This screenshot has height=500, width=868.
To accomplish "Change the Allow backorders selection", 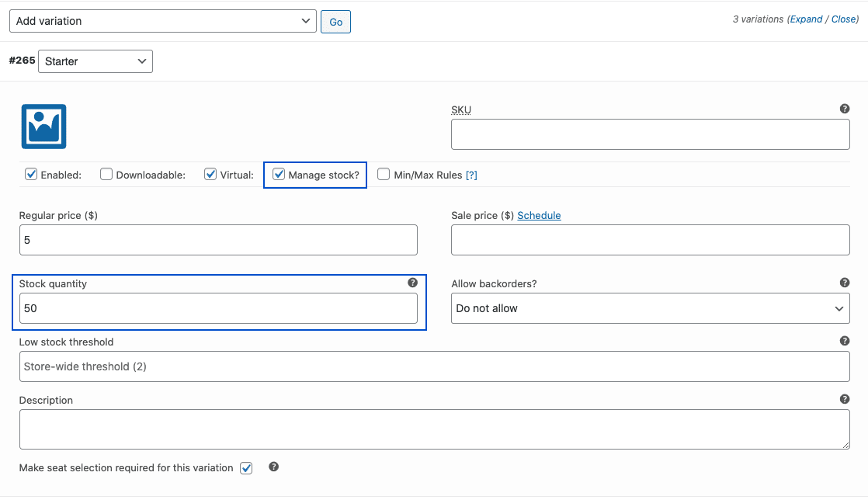I will (650, 308).
